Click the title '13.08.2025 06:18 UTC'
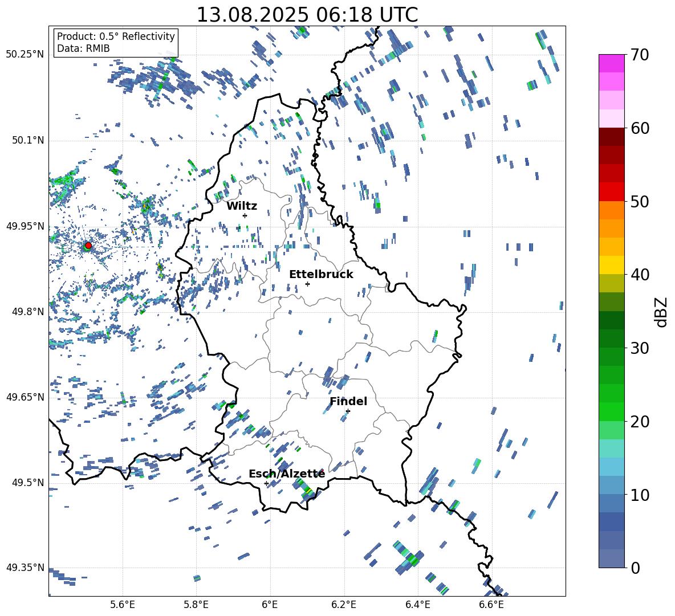 (307, 15)
